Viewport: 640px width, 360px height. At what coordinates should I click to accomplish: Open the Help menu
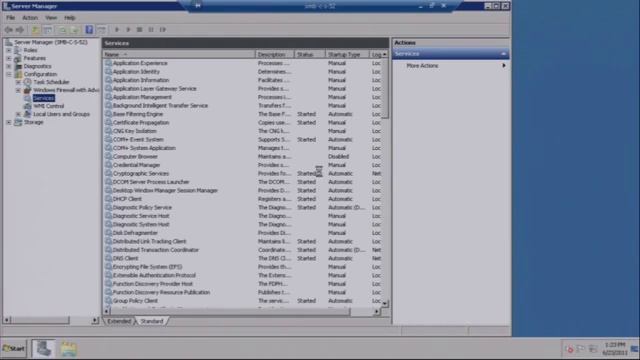click(70, 18)
